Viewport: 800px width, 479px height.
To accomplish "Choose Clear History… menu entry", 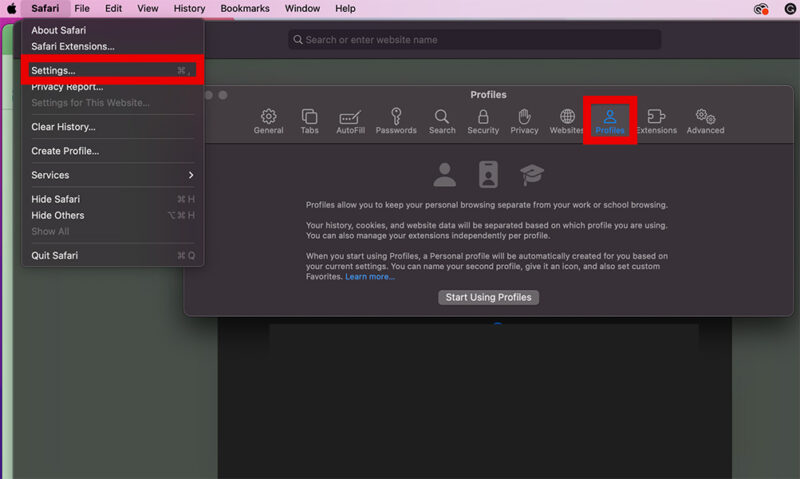I will click(112, 127).
